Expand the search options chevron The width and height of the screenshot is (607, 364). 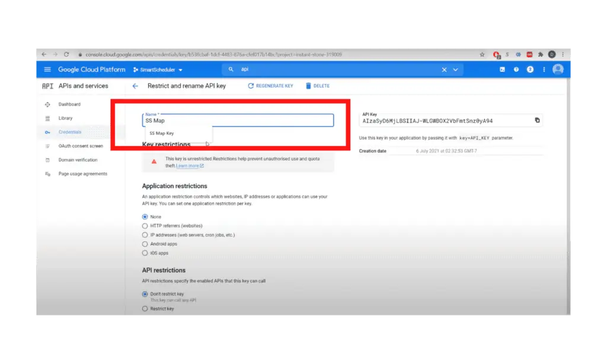tap(456, 70)
